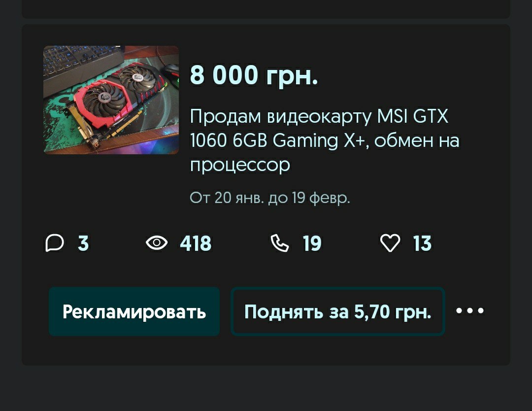532x411 pixels.
Task: Click the 8 000 грн. price
Action: pyautogui.click(x=254, y=75)
